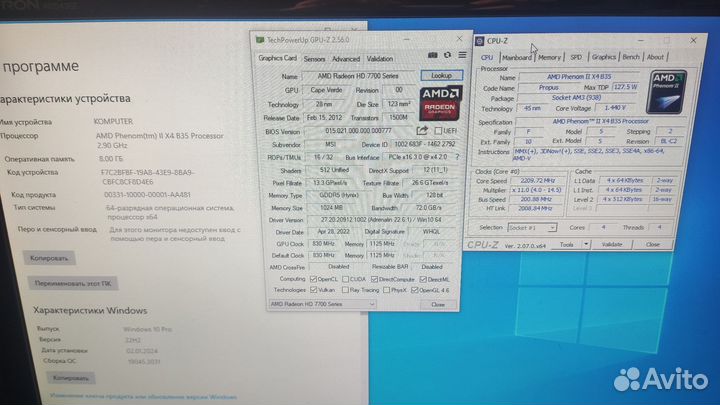Screen dimensions: 720x405
Task: Click Переименовать этот ПК button
Action: 73,283
